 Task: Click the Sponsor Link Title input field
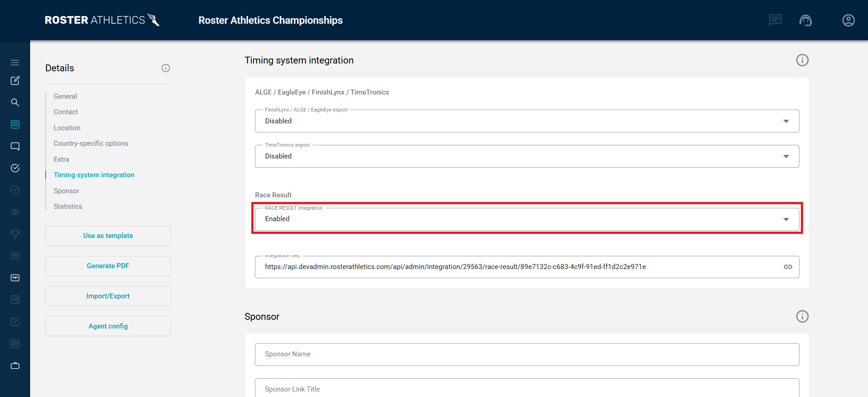pyautogui.click(x=527, y=389)
